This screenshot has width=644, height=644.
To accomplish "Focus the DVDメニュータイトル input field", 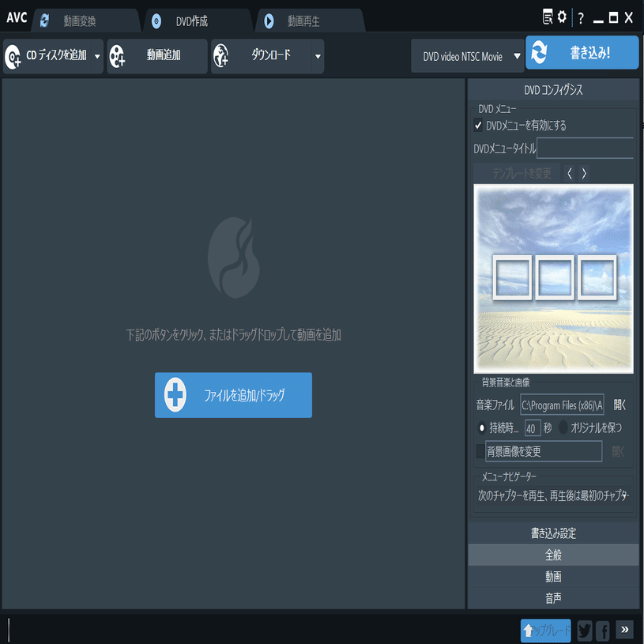I will tap(585, 148).
